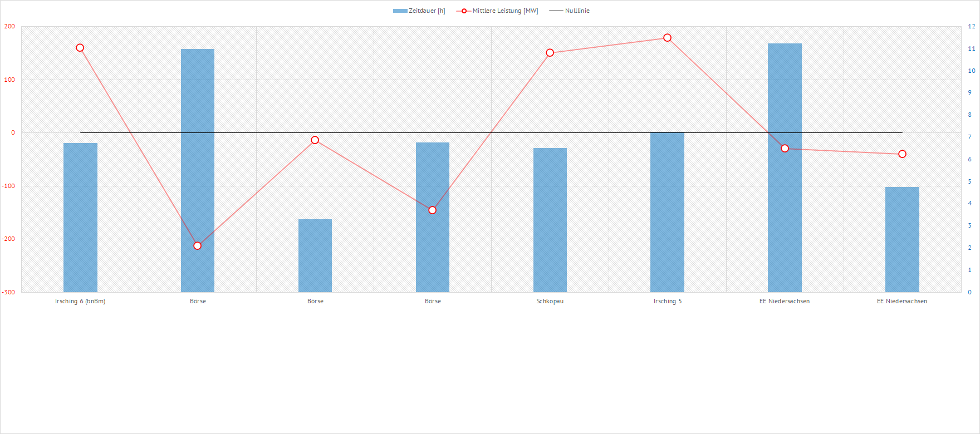The width and height of the screenshot is (980, 434).
Task: Click the shortest blue Börse bar
Action: pyautogui.click(x=315, y=255)
